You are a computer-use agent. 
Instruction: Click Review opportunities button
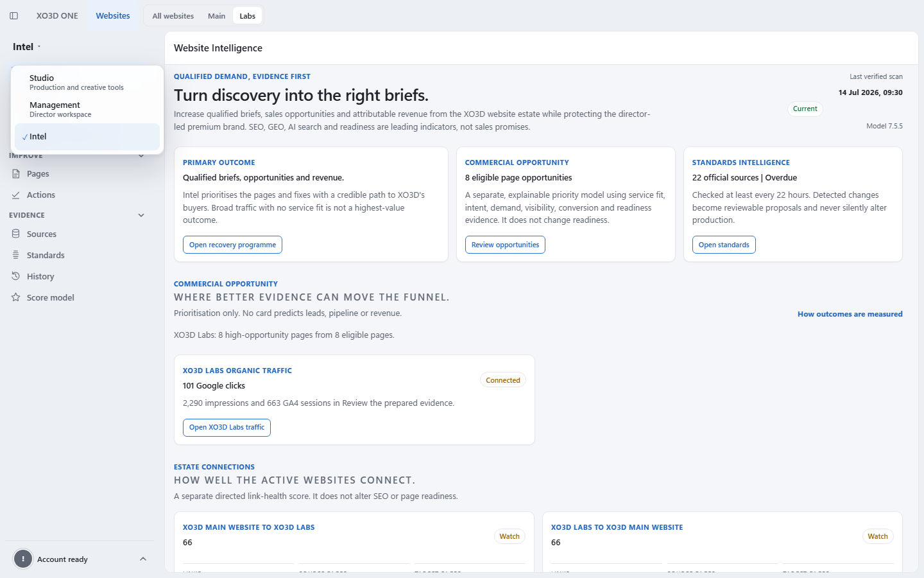505,245
